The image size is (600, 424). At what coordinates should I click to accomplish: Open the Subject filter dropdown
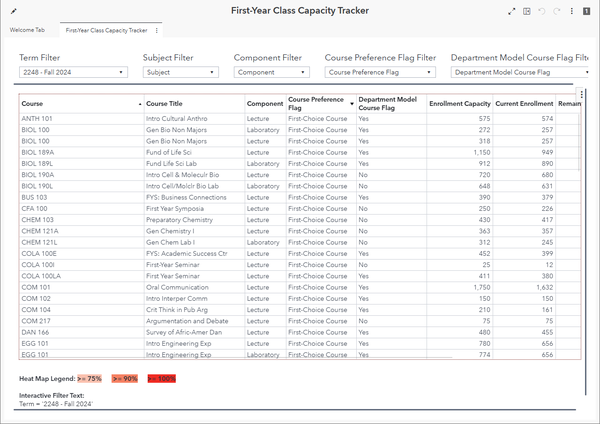[181, 72]
